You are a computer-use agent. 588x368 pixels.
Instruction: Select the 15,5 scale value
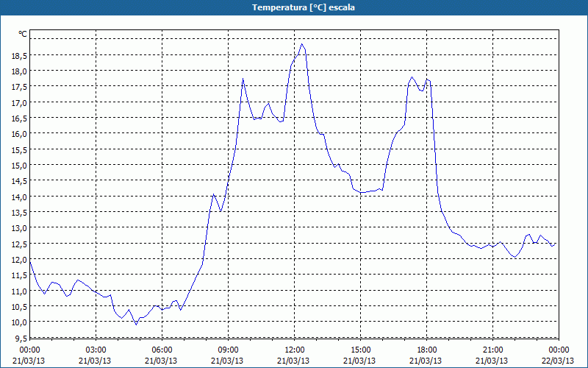point(19,150)
